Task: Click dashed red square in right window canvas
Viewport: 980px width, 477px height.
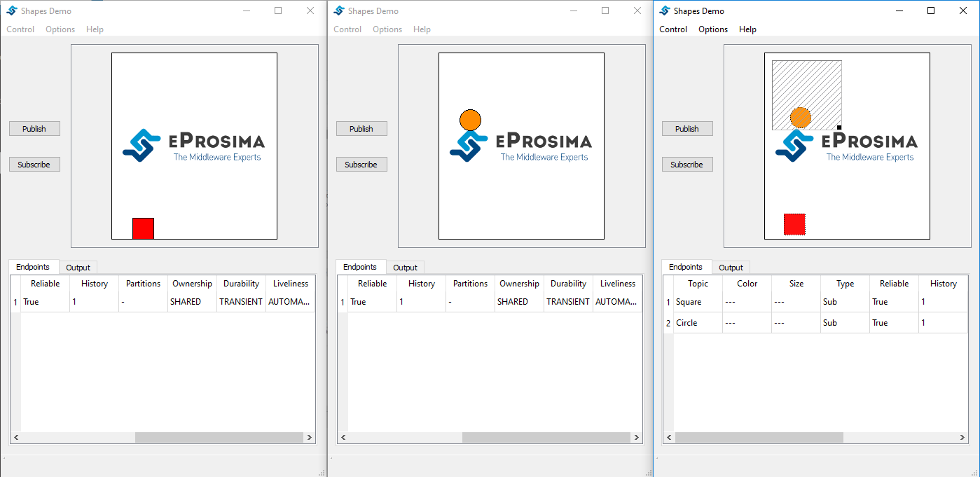Action: tap(794, 224)
